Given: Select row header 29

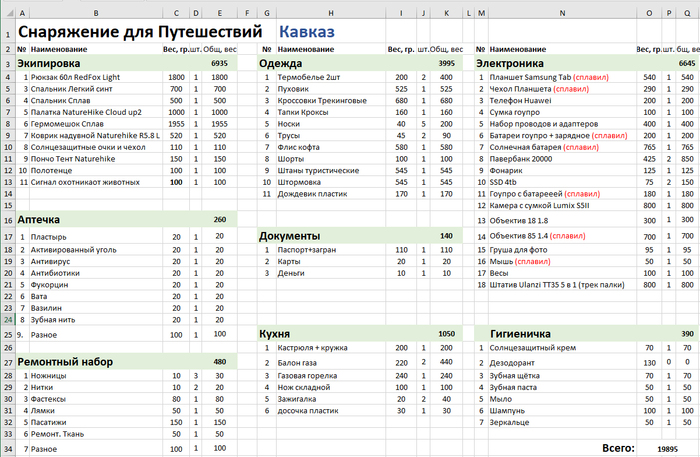Looking at the screenshot, I should (7, 388).
